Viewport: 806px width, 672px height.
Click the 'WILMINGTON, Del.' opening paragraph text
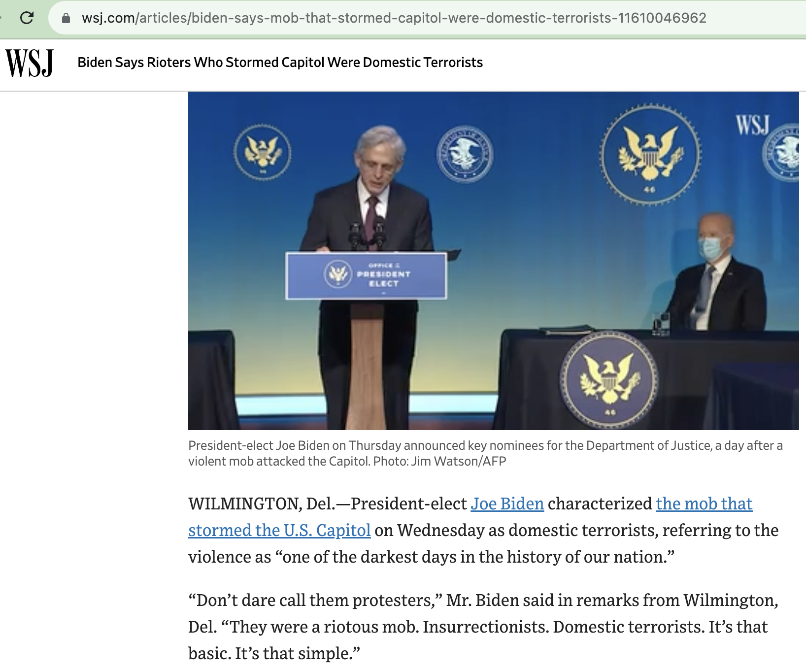(483, 530)
